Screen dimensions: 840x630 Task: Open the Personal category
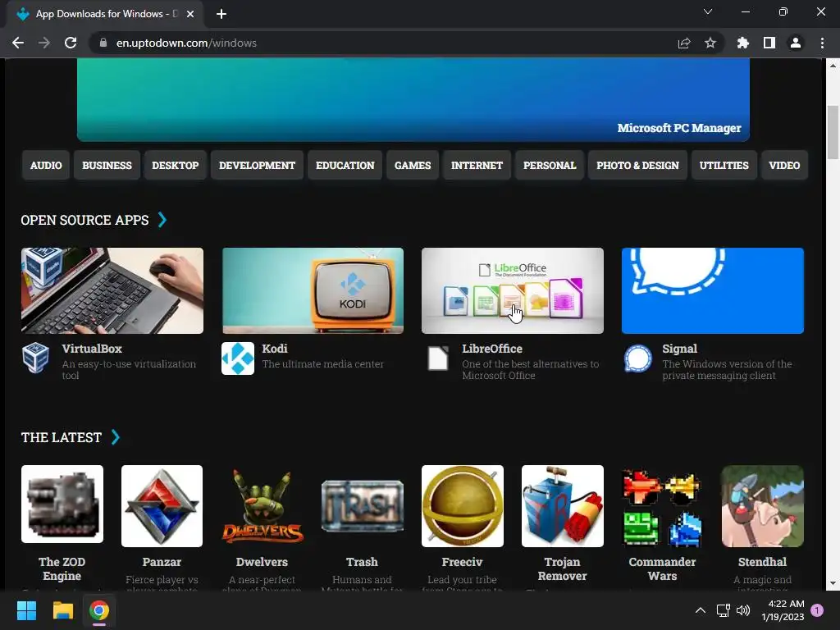click(x=550, y=166)
